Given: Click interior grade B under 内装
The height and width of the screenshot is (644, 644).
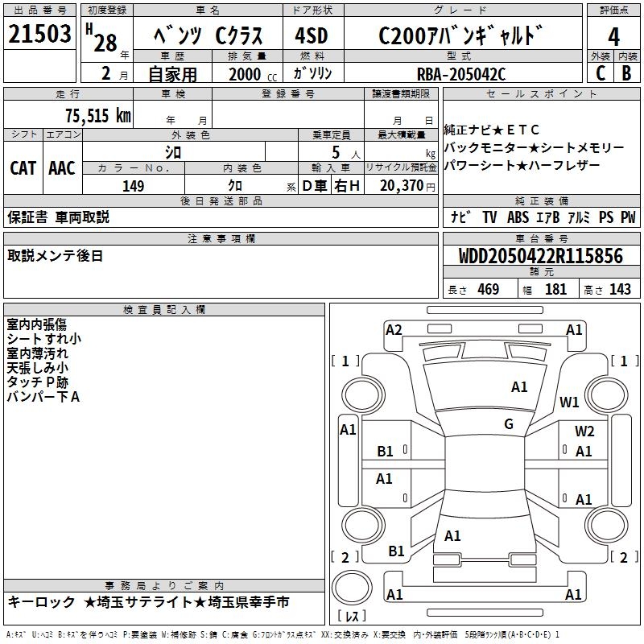Looking at the screenshot, I should pyautogui.click(x=626, y=73).
